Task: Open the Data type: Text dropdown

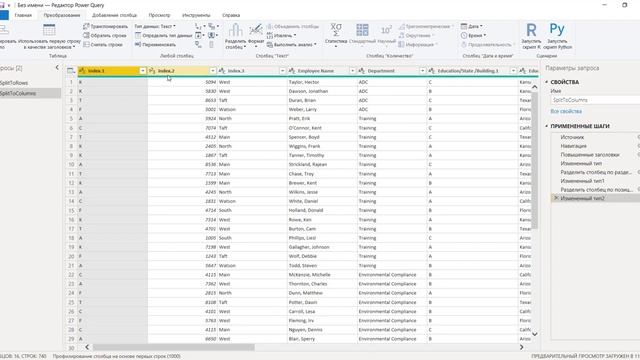Action: [156, 26]
